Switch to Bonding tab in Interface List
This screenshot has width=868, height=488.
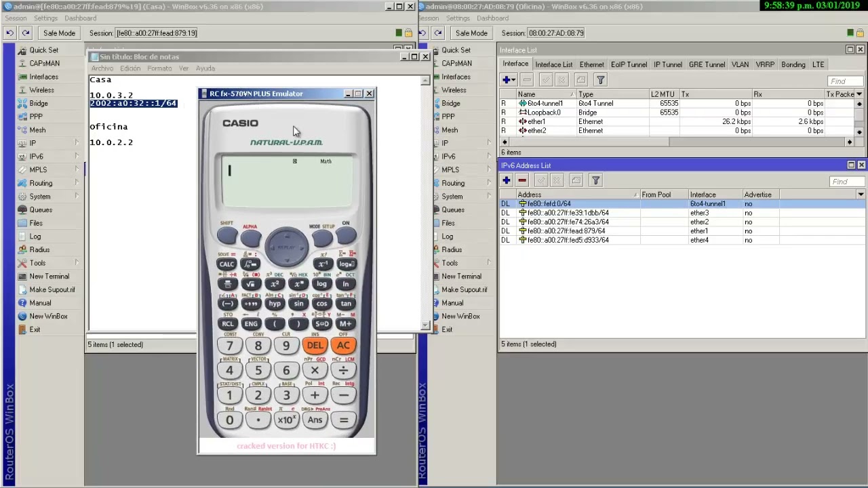(x=793, y=64)
